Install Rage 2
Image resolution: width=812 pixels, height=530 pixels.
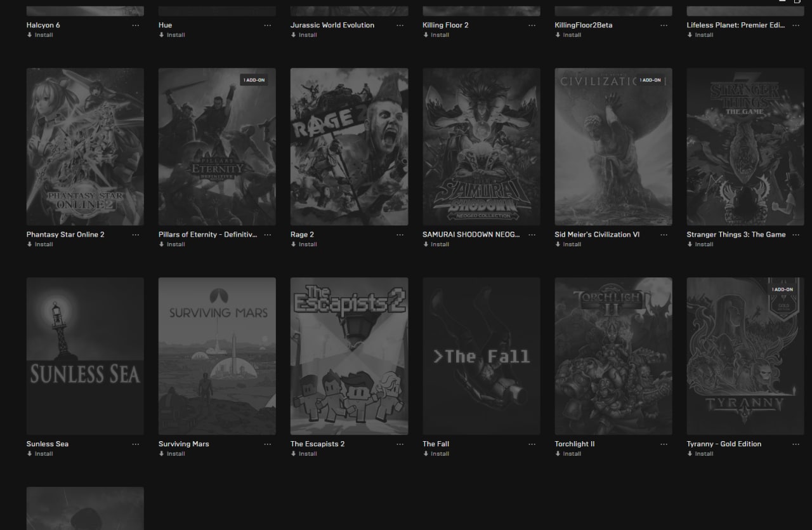304,244
